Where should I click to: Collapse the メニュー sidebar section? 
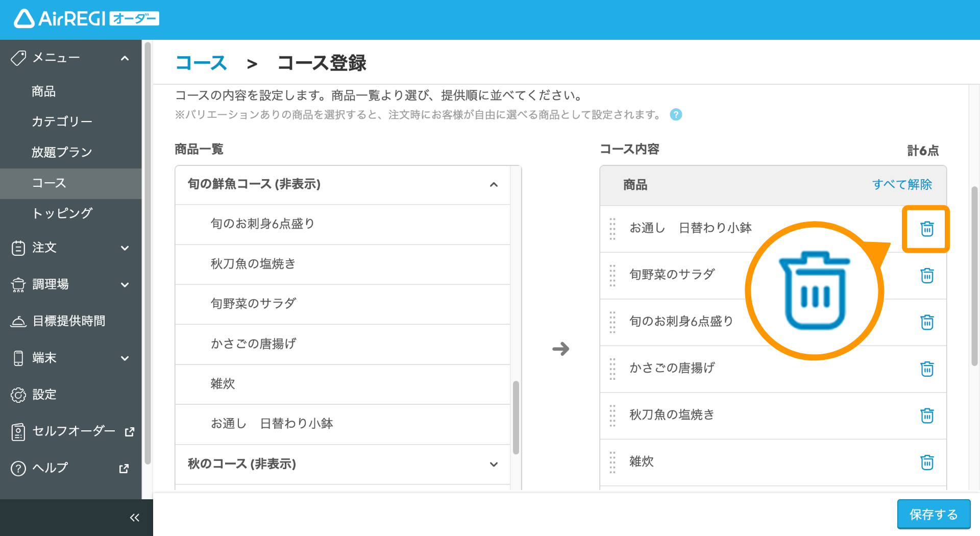pos(125,58)
